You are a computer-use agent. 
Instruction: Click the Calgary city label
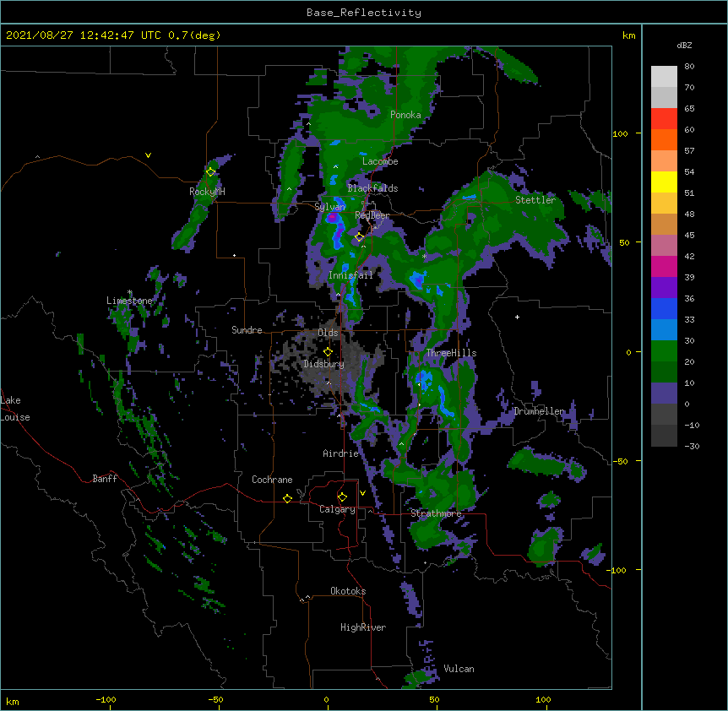[337, 509]
